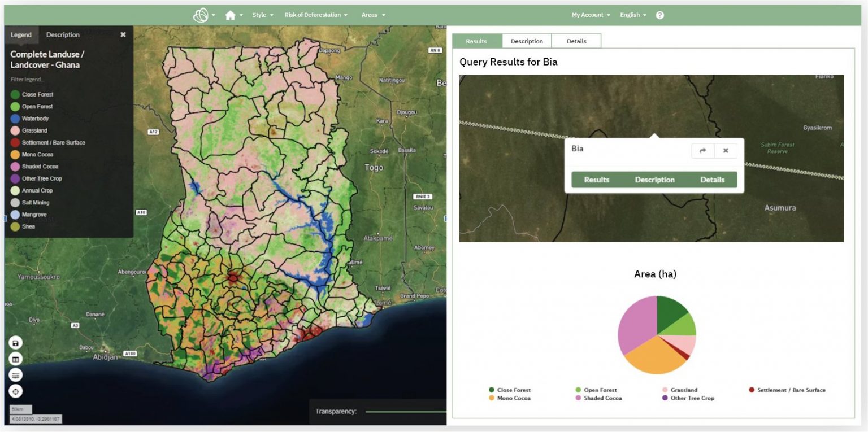
Task: Click Waterbody legend swatch
Action: tap(15, 119)
